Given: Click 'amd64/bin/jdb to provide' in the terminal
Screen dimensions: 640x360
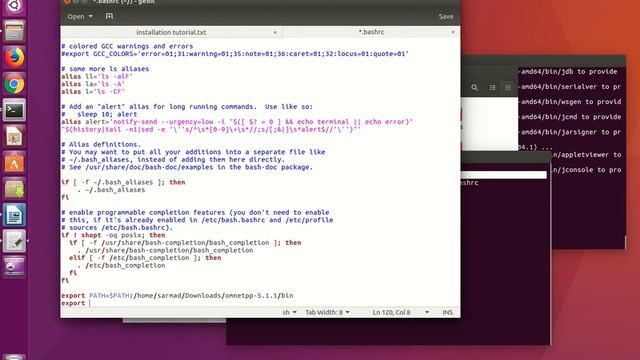Looking at the screenshot, I should tap(568, 71).
